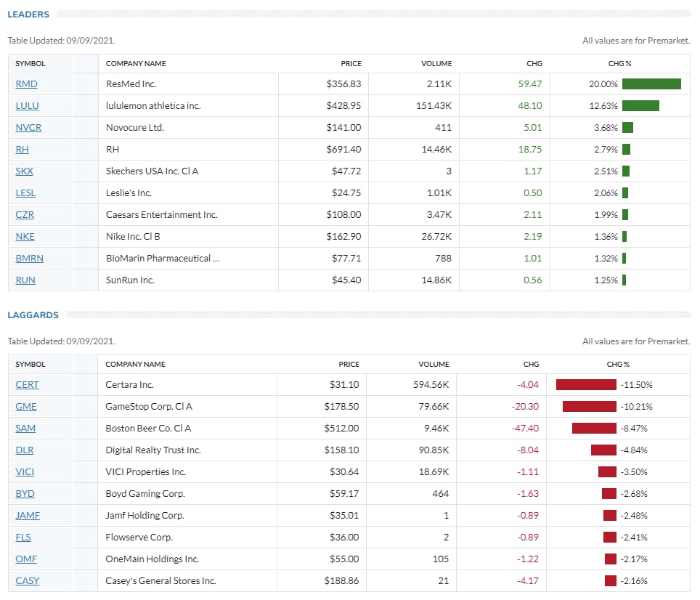Open the JAMF symbol link

28,516
